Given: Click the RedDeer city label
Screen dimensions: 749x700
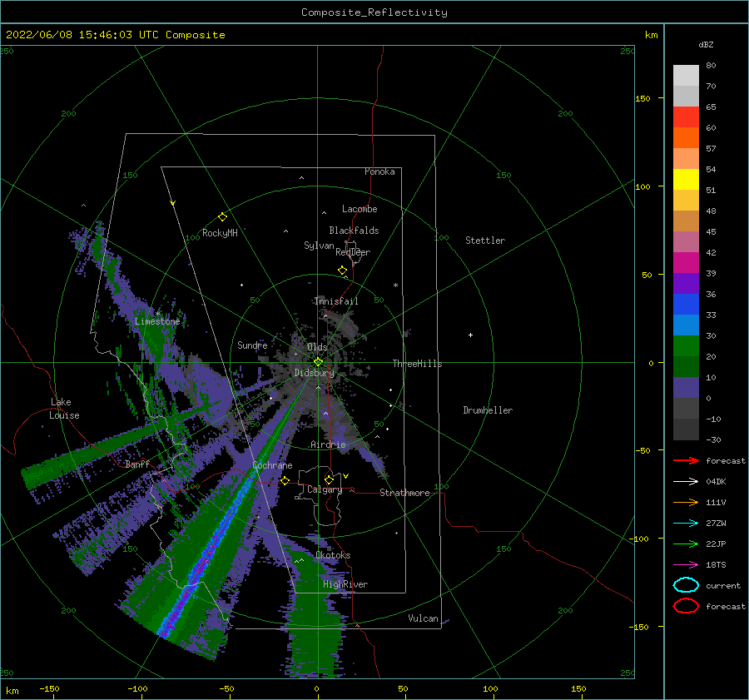Looking at the screenshot, I should (x=353, y=252).
